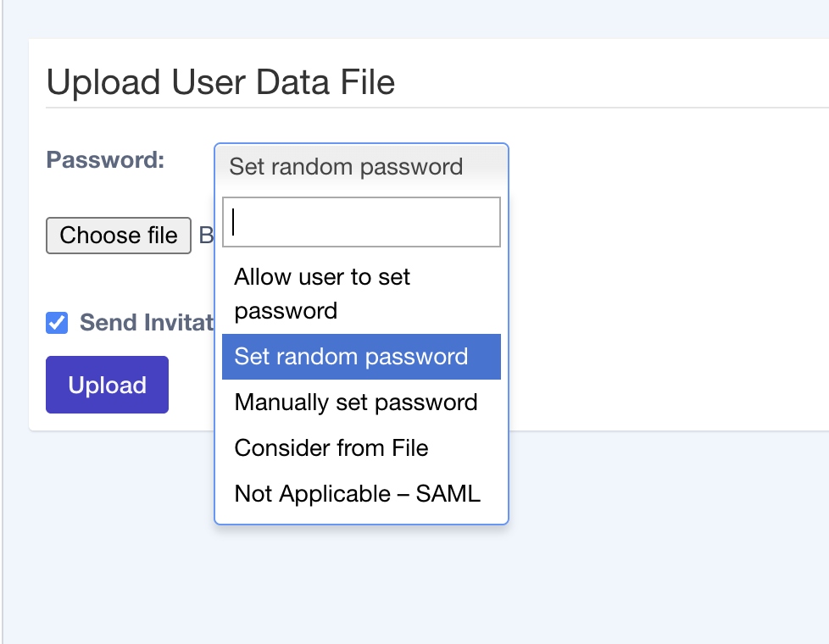Image resolution: width=829 pixels, height=644 pixels.
Task: Choose highlighted Set random password option
Action: coord(361,357)
